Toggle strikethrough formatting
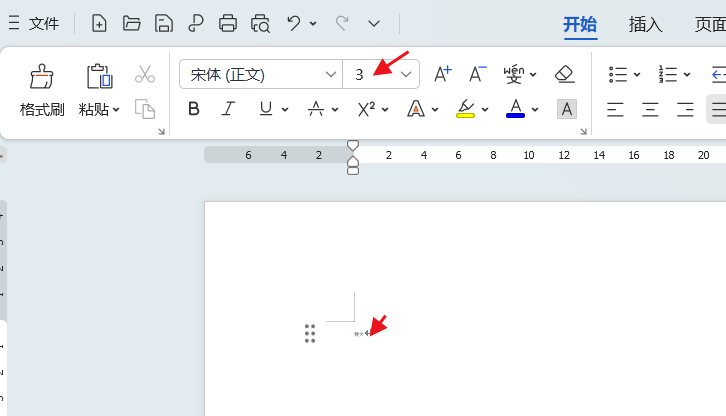This screenshot has height=416, width=726. coord(316,109)
